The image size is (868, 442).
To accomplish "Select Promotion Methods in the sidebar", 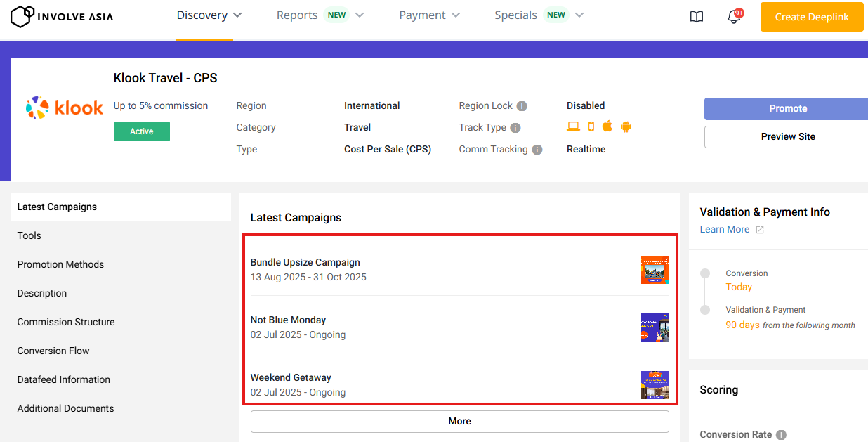I will pos(121,265).
